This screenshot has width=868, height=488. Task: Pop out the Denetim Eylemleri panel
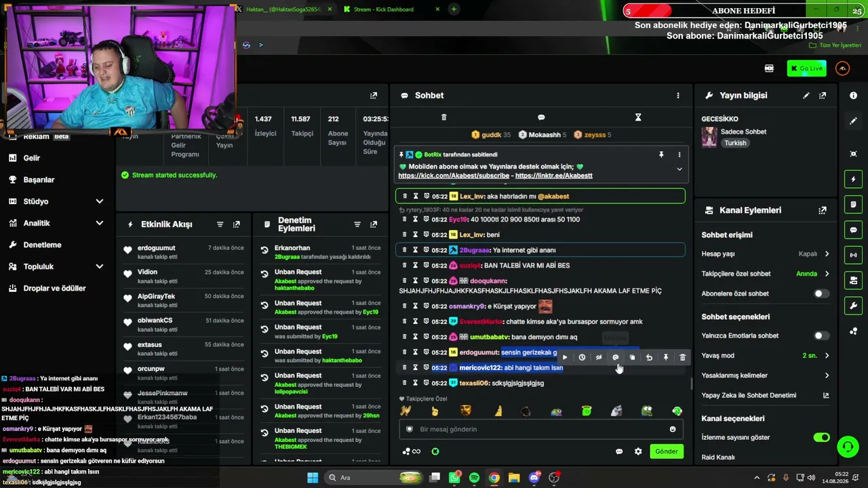point(373,224)
